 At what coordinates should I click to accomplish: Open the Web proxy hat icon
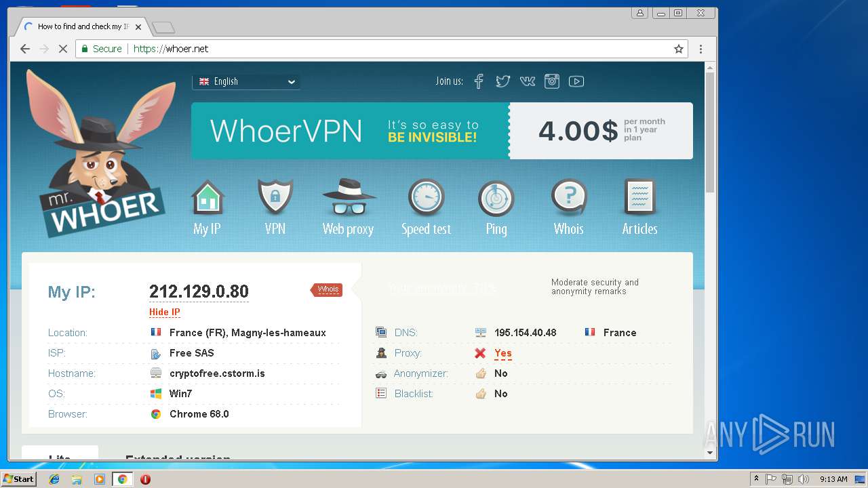pos(349,197)
